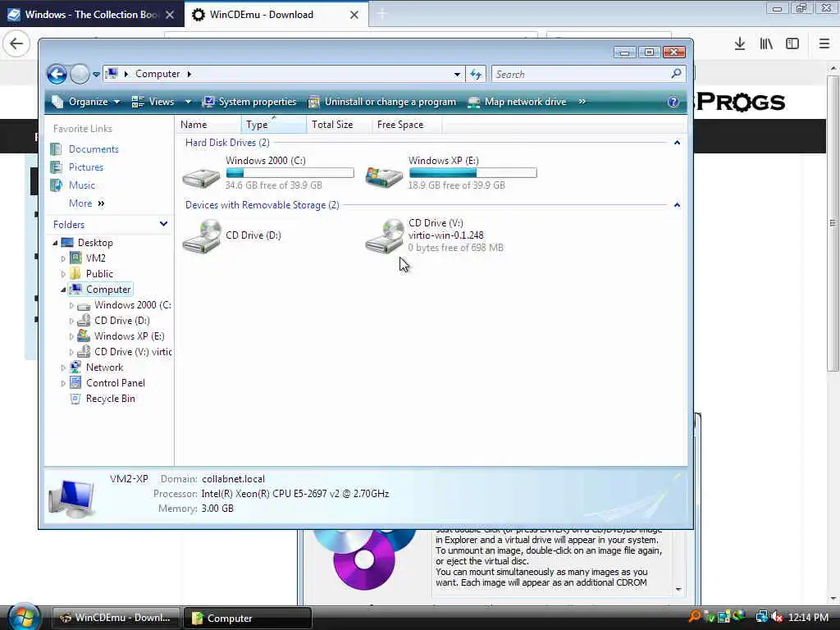Click the tray volume muted icon
The height and width of the screenshot is (630, 840).
click(x=776, y=617)
